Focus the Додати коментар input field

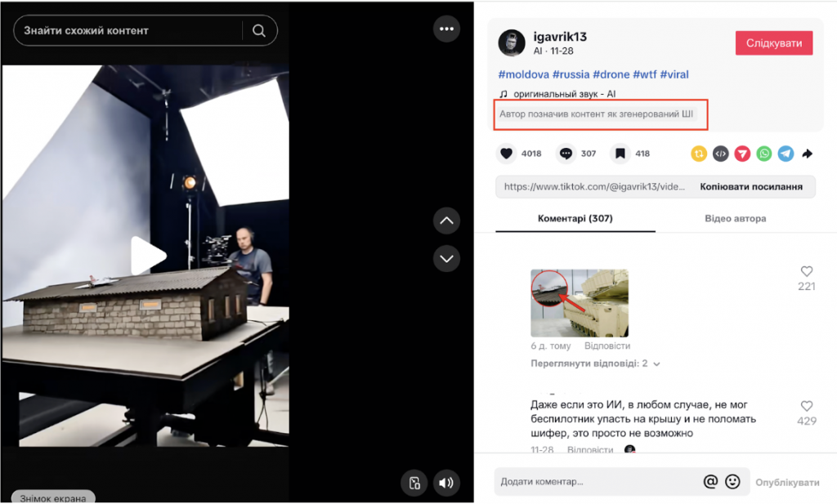click(x=597, y=482)
